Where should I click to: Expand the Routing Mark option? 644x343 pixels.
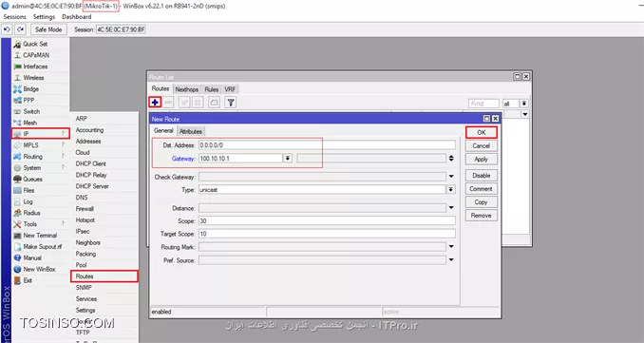(x=451, y=247)
